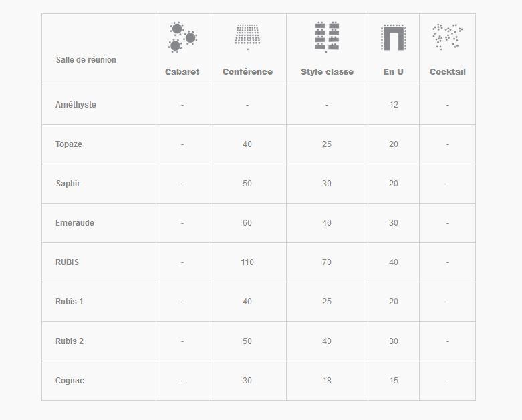Click the Cognac room name
This screenshot has height=420, width=522.
click(x=70, y=381)
